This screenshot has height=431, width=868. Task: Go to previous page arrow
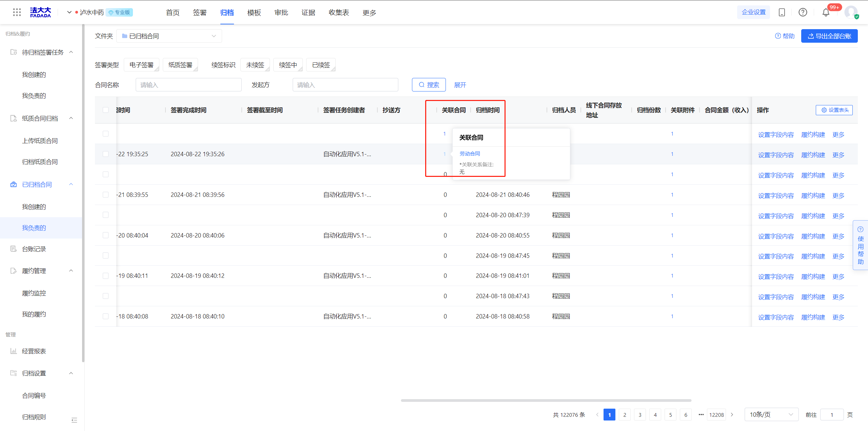(x=597, y=415)
